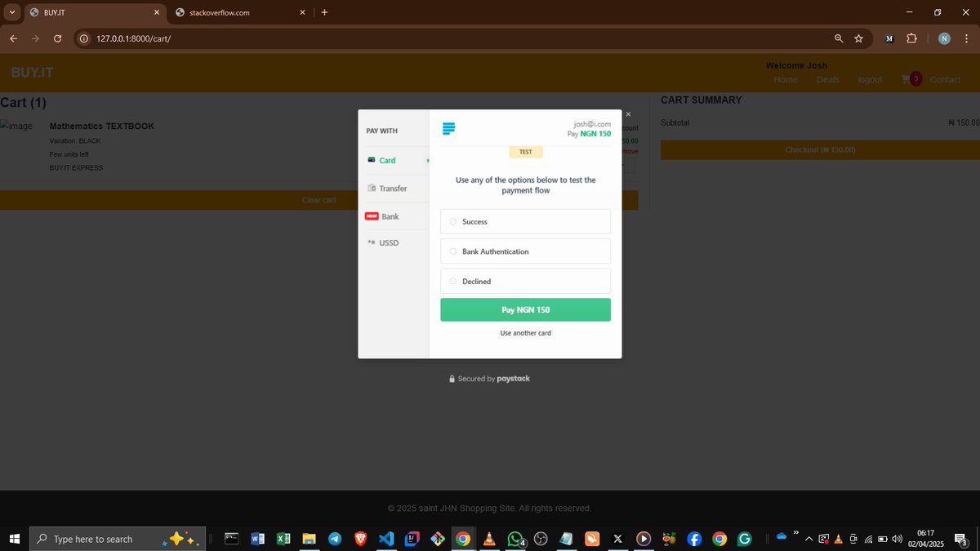The width and height of the screenshot is (980, 551).
Task: Click the Pay NGN 150 button
Action: click(x=525, y=309)
